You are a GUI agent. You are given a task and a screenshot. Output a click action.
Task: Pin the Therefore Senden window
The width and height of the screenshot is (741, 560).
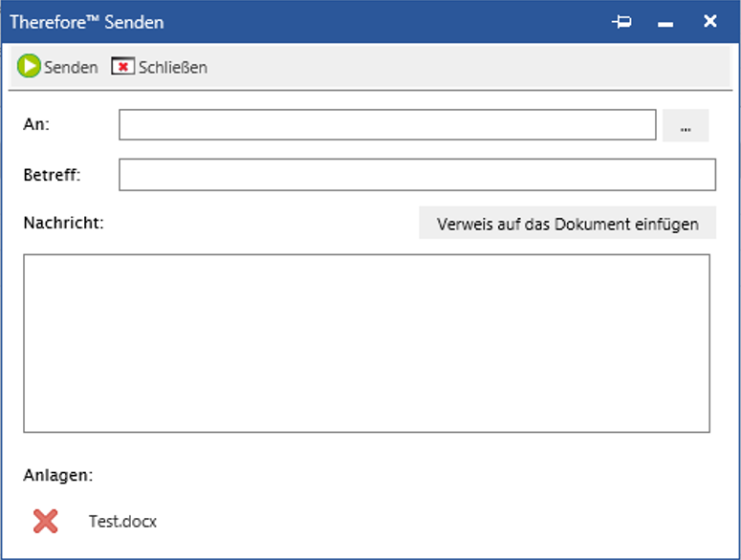(622, 22)
